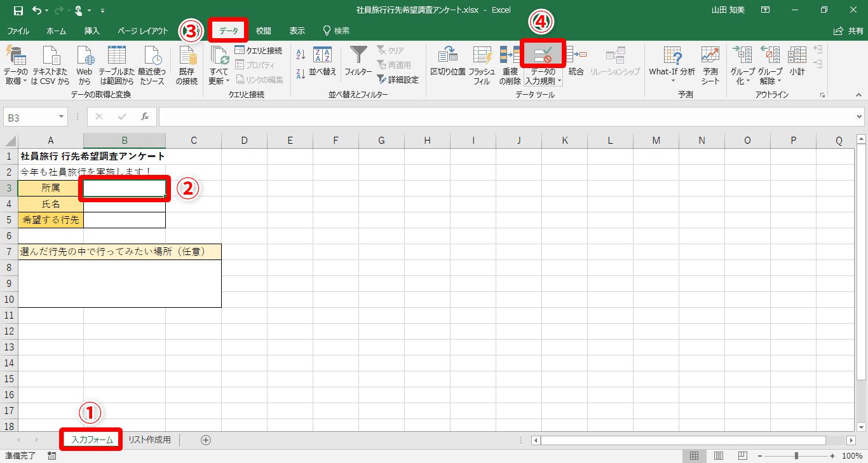Toggle the Filter (フィルター) funnel
868x463 pixels.
click(x=358, y=62)
